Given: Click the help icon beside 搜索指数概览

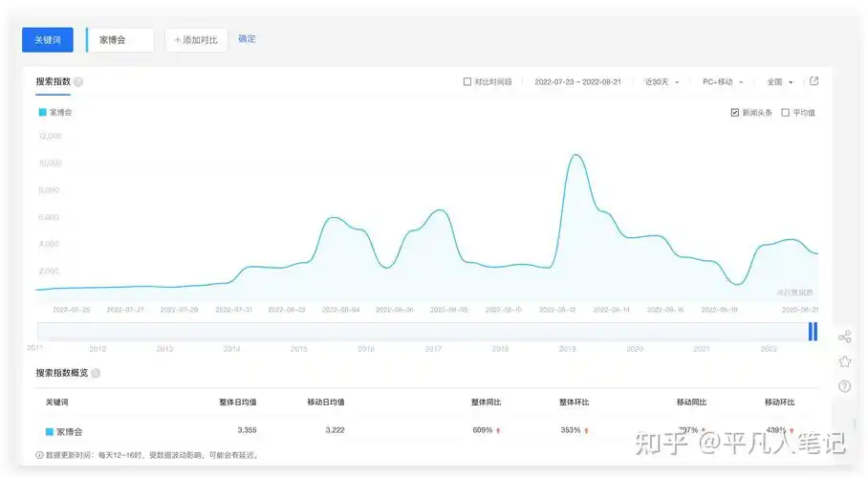Looking at the screenshot, I should click(x=96, y=373).
